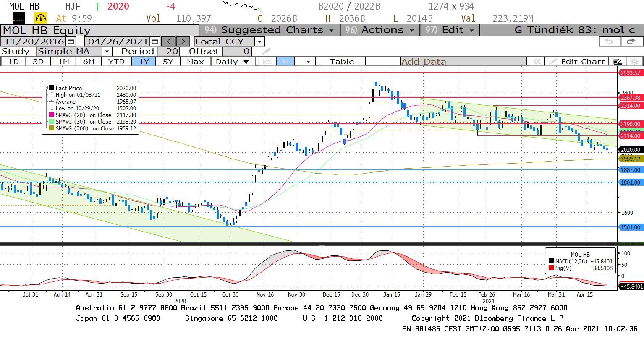Shift date range backward with left arrow
The image size is (644, 341).
point(168,42)
